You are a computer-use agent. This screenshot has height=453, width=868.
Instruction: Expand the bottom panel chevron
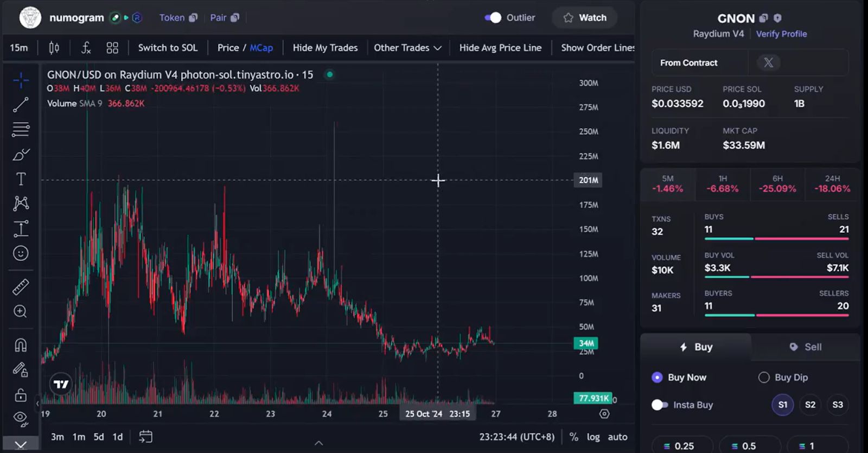click(319, 443)
